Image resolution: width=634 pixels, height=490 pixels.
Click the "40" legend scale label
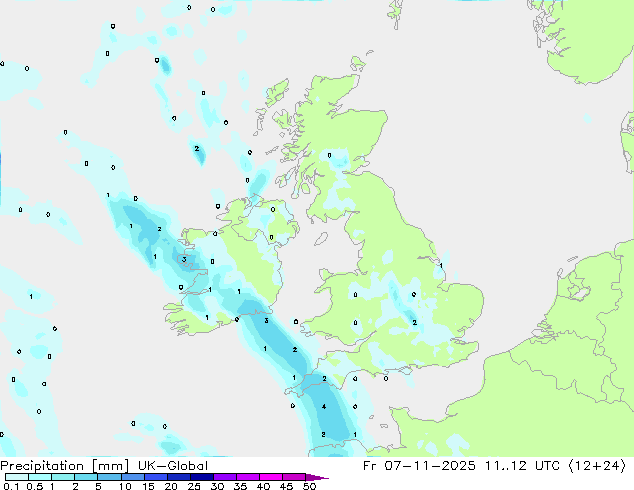(x=263, y=486)
